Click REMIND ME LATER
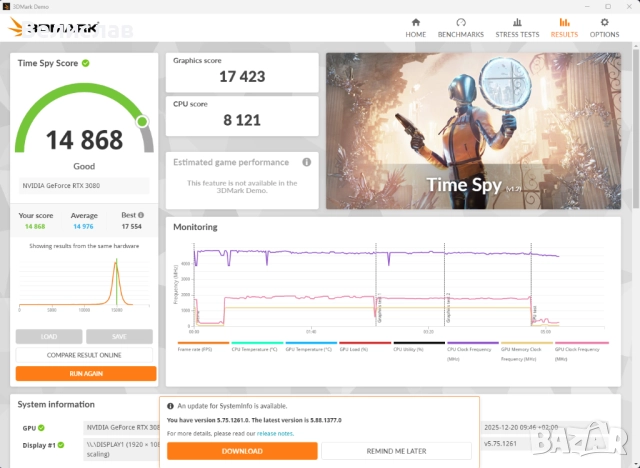The image size is (640, 468). click(396, 451)
